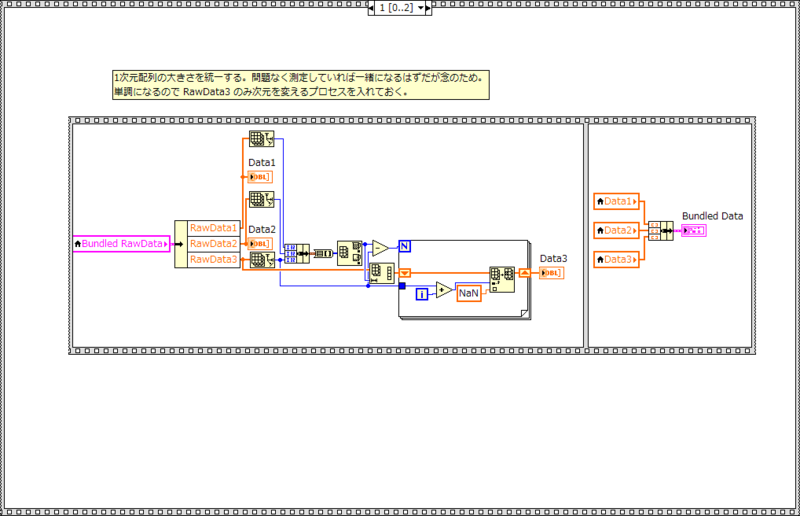The width and height of the screenshot is (800, 516).
Task: Select the Subtract triangle node
Action: coord(380,248)
